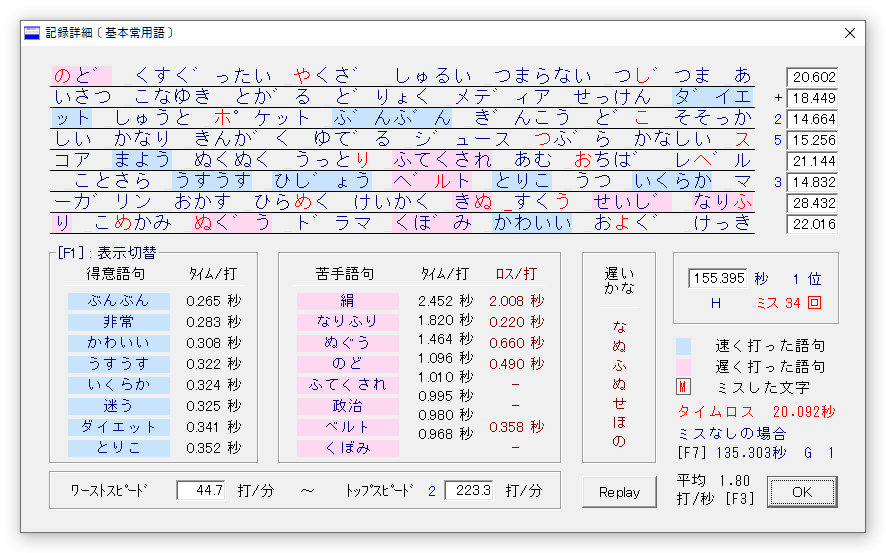Viewport: 886px width, 553px height.
Task: Click the highlighted word ぶんぶん in typed text
Action: point(392,118)
